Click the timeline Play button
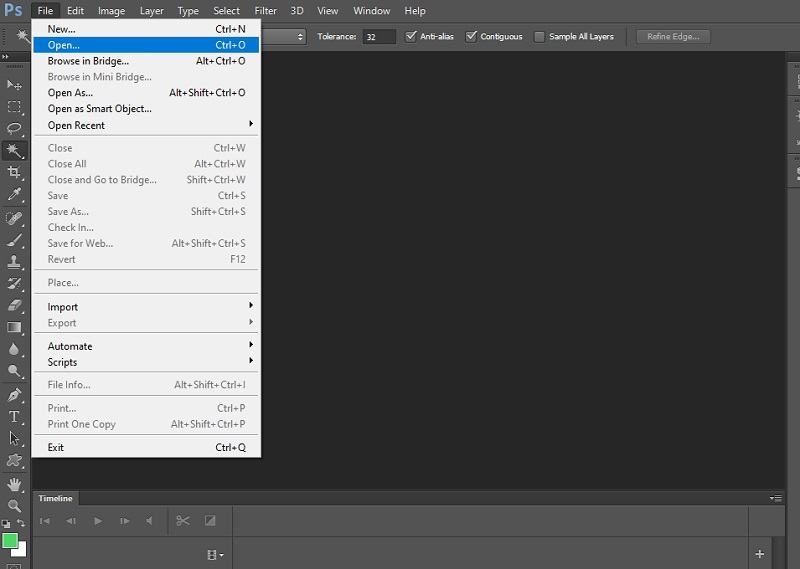The height and width of the screenshot is (569, 800). point(98,521)
